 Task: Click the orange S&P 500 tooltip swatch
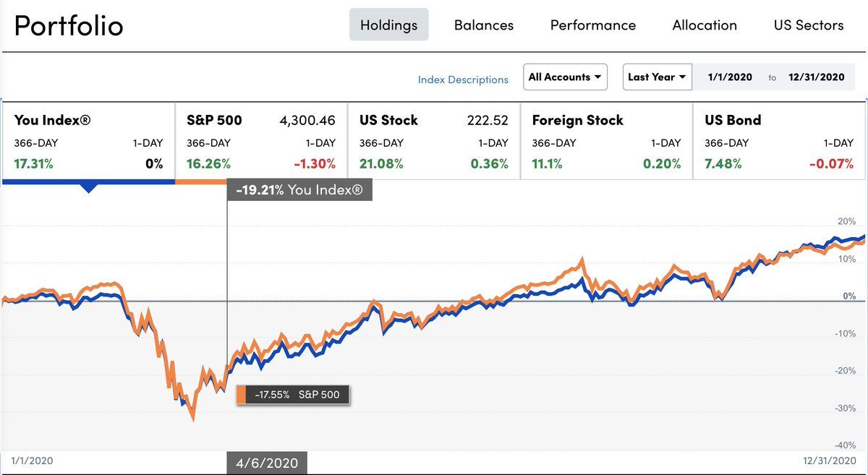pos(241,395)
